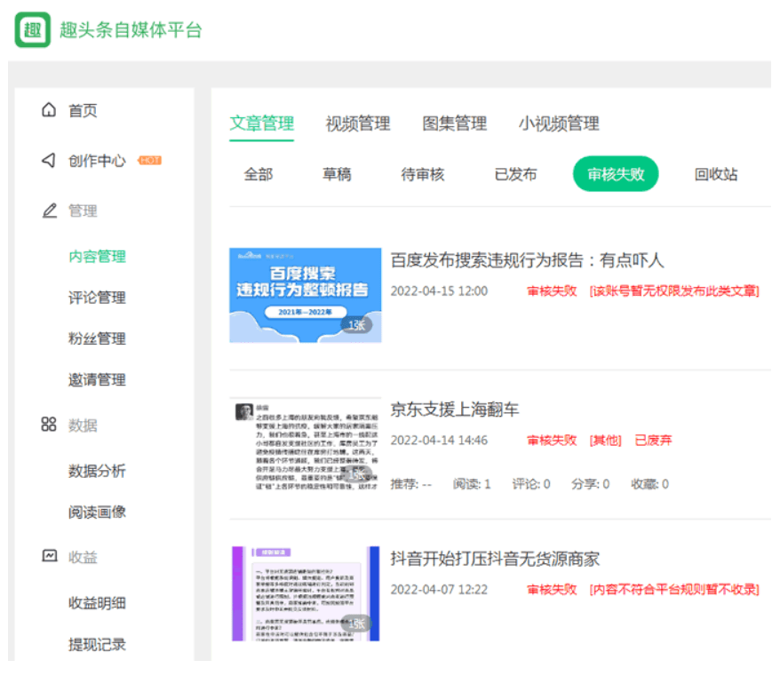Click the 数据 section header
Image resolution: width=780 pixels, height=700 pixels.
point(83,426)
